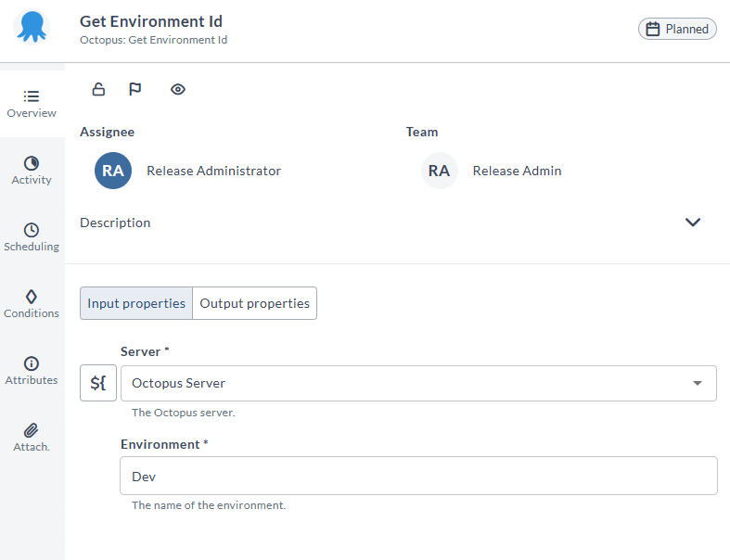Open the Overview sidebar tab
The height and width of the screenshot is (560, 730).
(x=32, y=104)
